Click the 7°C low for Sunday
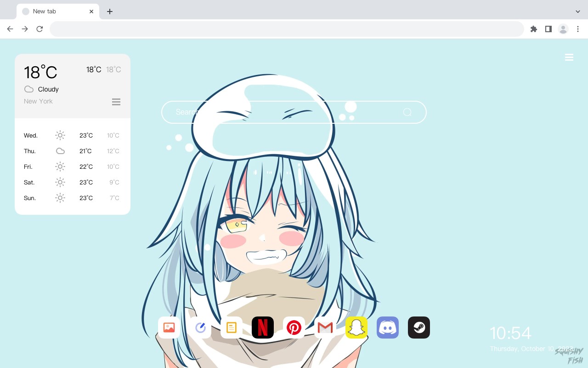This screenshot has width=588, height=368. coord(114,198)
